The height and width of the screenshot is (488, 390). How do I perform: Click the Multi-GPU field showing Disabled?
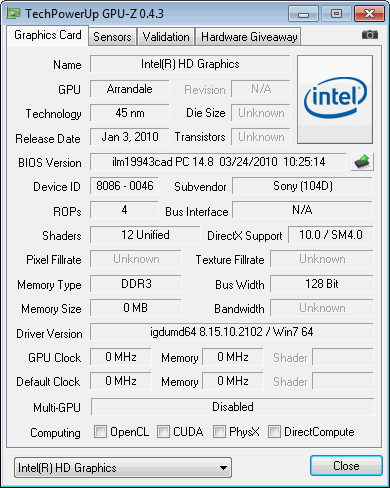pyautogui.click(x=233, y=407)
